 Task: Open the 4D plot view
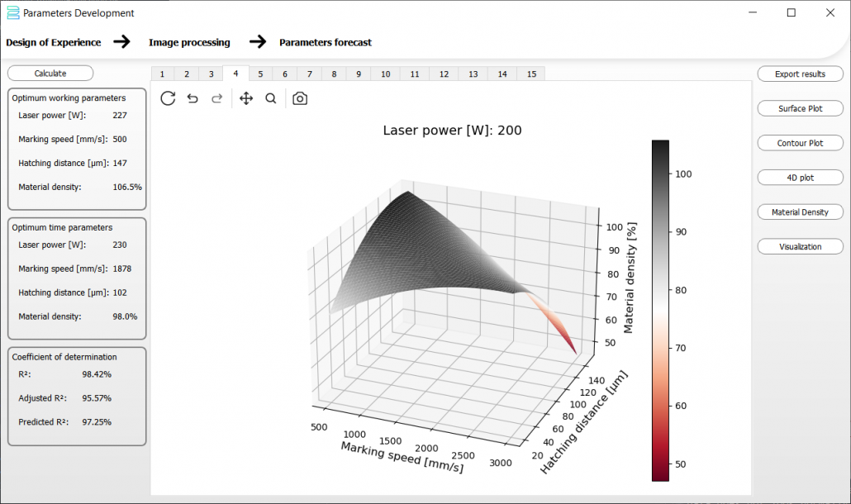(x=800, y=178)
